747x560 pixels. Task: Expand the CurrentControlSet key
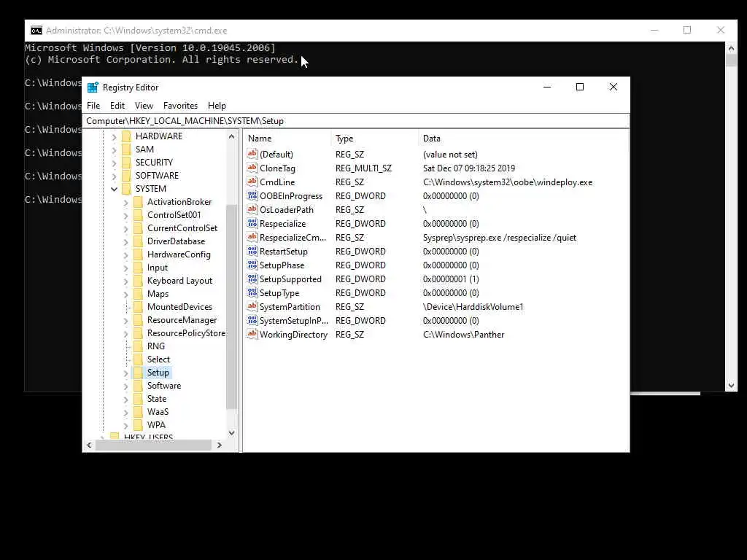[125, 228]
